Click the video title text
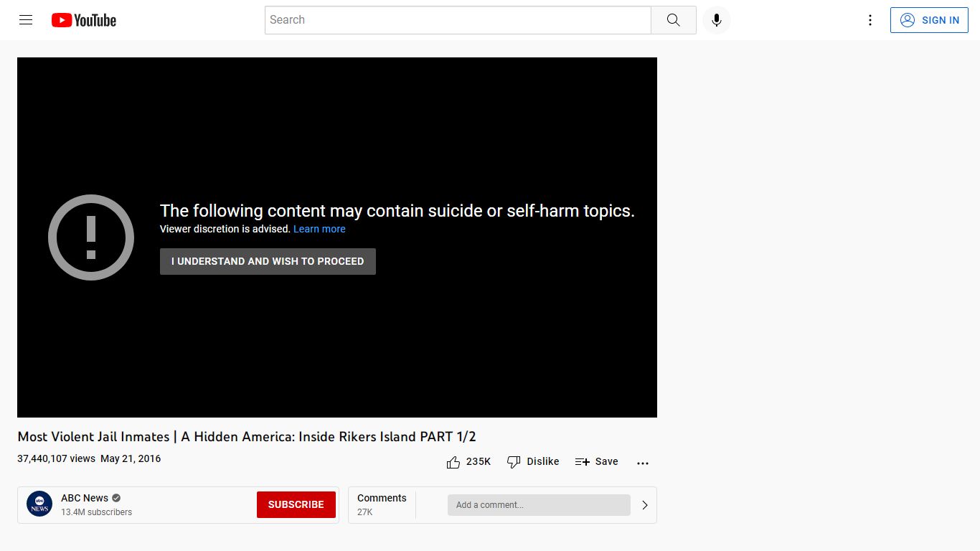980x551 pixels. point(247,436)
